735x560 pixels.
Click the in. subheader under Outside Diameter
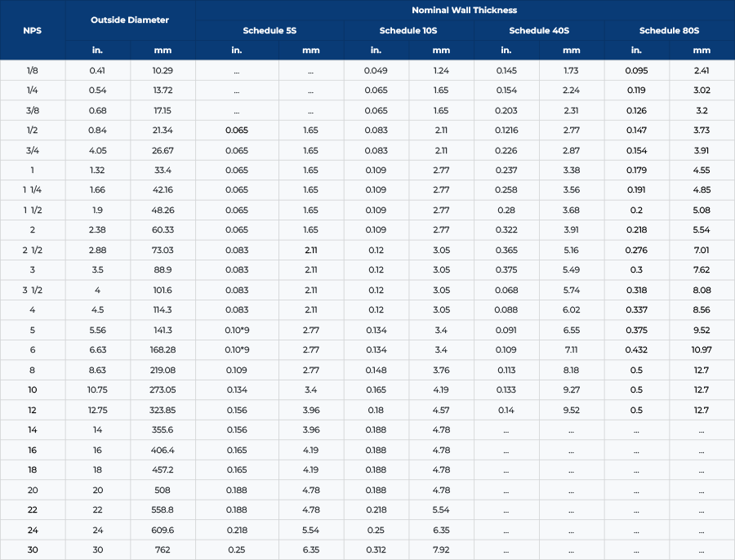(97, 50)
